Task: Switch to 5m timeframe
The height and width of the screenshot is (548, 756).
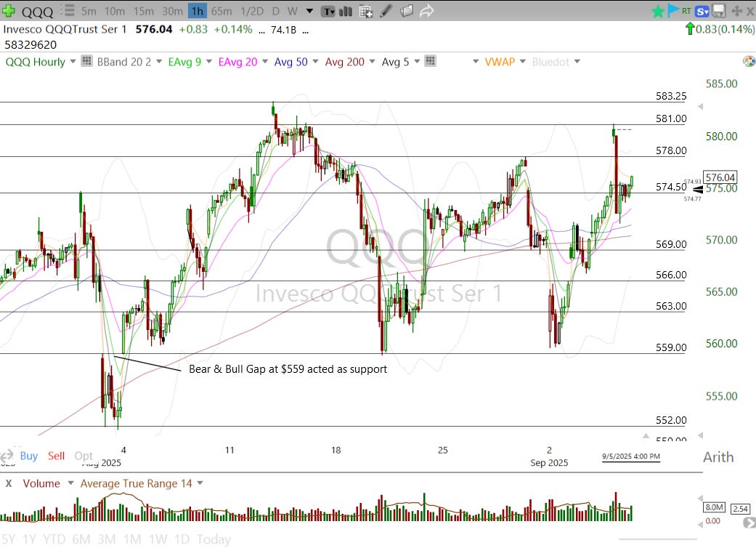Action: click(89, 11)
